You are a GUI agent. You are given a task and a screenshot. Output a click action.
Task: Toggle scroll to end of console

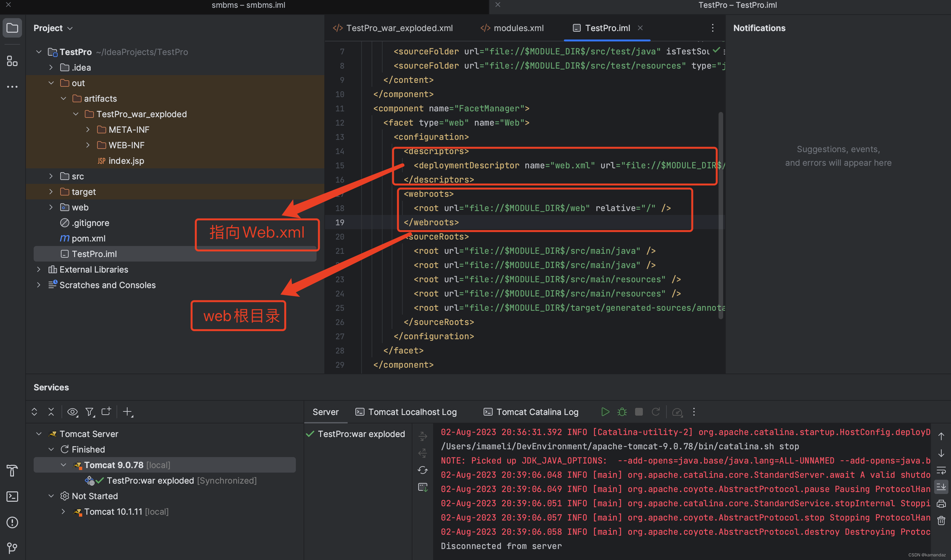coord(941,487)
